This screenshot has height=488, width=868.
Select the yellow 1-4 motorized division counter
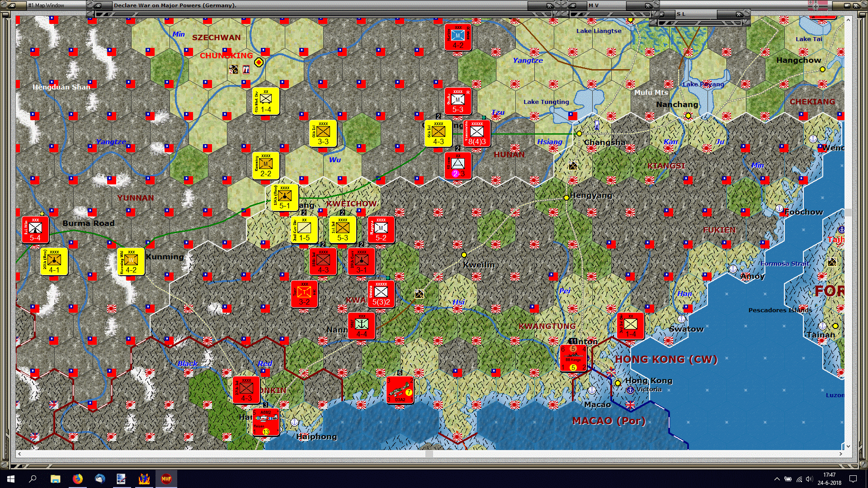[266, 101]
